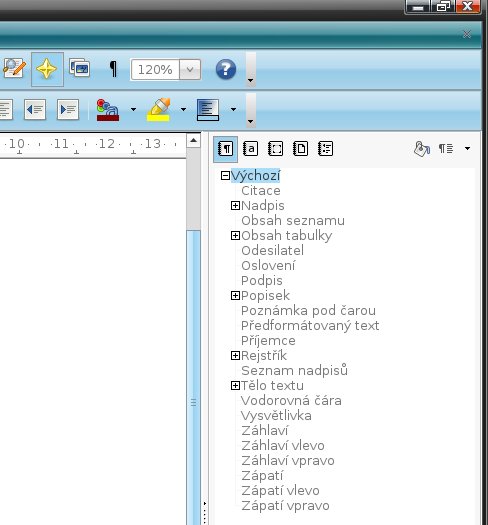Open the highlighting color dropdown arrow

point(183,109)
